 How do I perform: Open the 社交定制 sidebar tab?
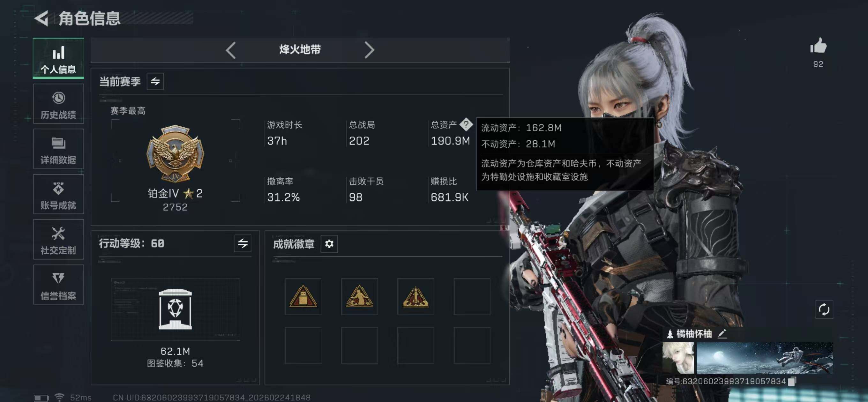click(58, 239)
